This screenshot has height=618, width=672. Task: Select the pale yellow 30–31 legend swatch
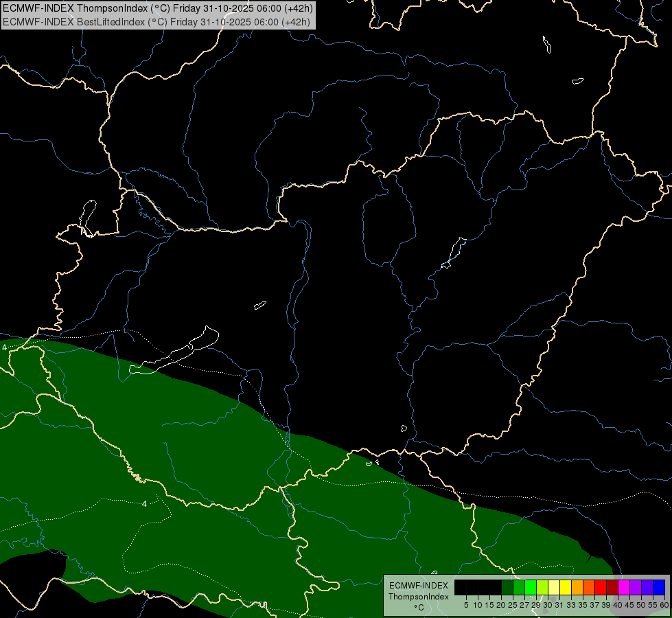tap(554, 587)
